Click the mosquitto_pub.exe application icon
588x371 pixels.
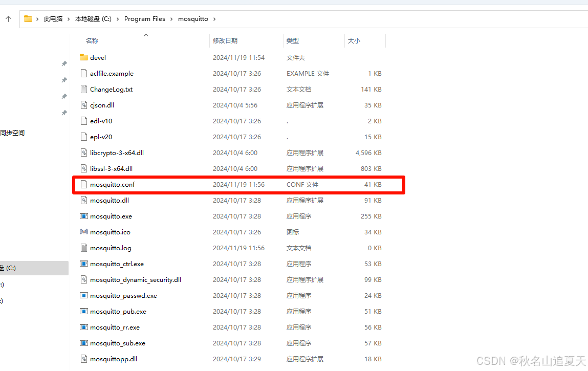[x=84, y=311]
